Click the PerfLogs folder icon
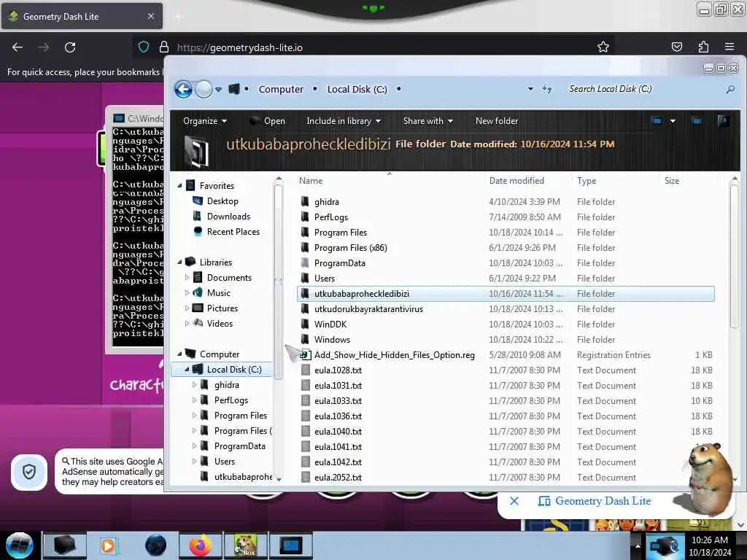The height and width of the screenshot is (560, 747). click(305, 217)
